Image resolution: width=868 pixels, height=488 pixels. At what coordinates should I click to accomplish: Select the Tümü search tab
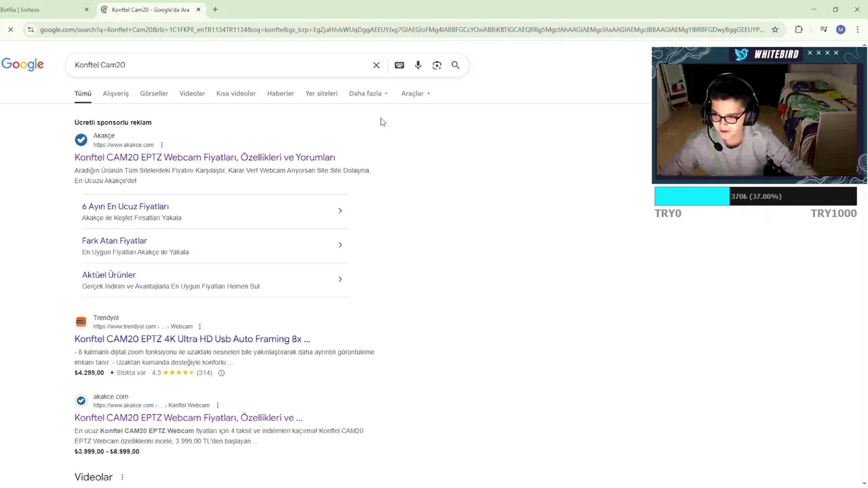coord(83,94)
